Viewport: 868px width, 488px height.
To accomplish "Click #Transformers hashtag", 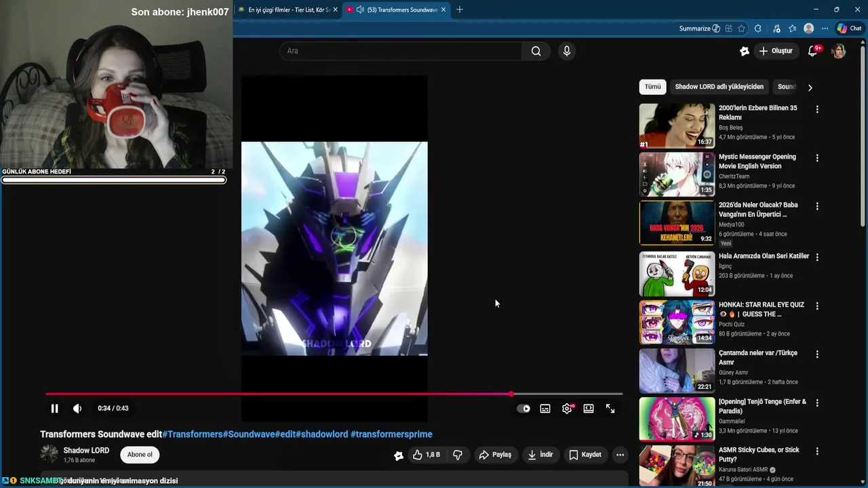I will [x=192, y=434].
